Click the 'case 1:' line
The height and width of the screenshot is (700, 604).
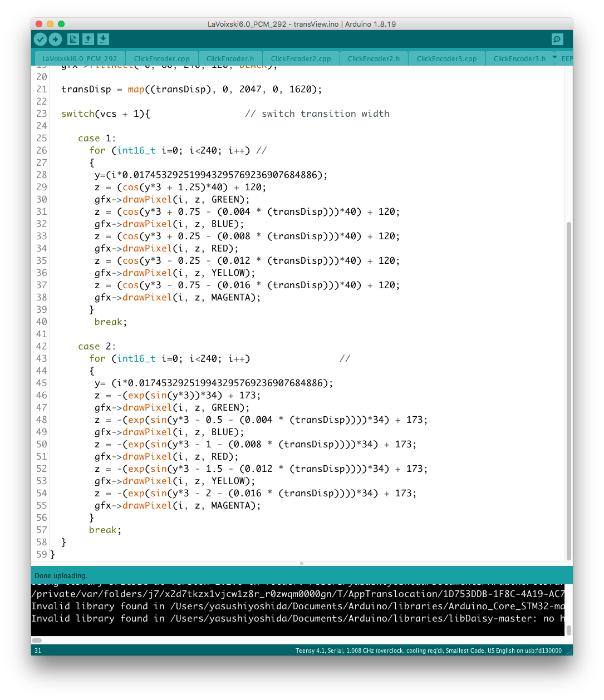coord(97,138)
